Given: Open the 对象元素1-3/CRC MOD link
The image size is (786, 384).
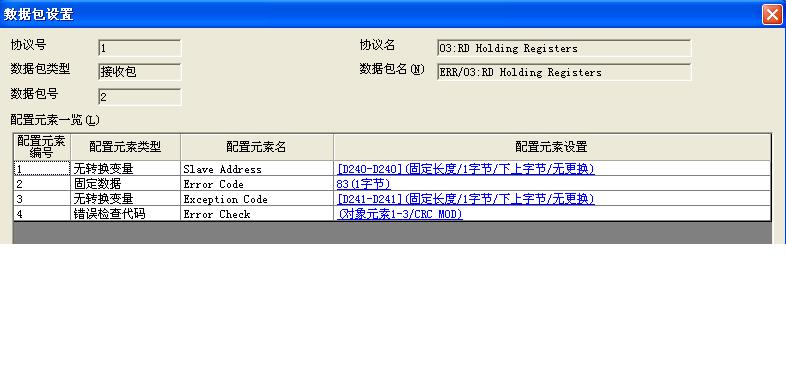Looking at the screenshot, I should (x=400, y=214).
